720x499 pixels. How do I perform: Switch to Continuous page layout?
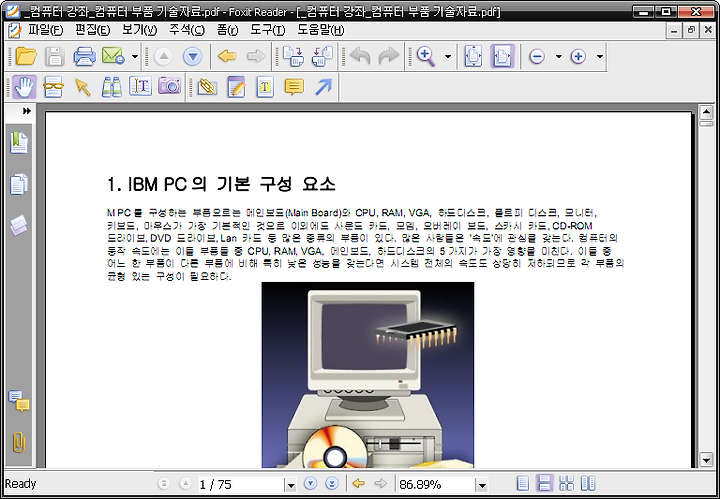[545, 483]
